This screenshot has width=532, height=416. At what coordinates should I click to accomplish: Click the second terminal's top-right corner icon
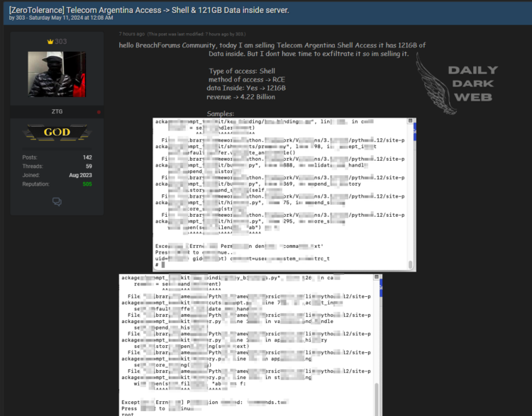click(x=376, y=277)
